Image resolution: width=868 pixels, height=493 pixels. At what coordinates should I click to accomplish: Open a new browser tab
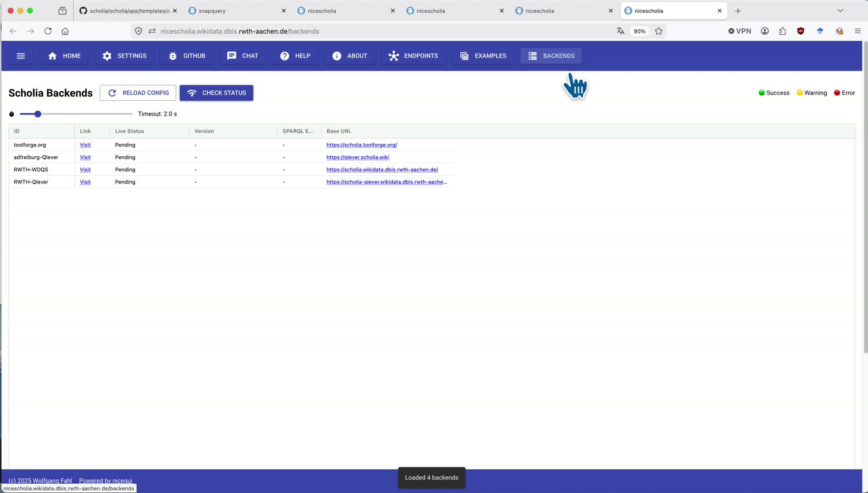[738, 11]
